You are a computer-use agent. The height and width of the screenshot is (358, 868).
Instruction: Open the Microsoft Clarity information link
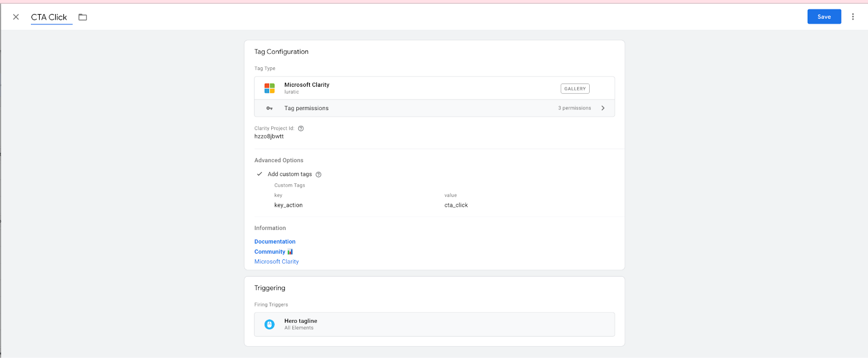(277, 261)
